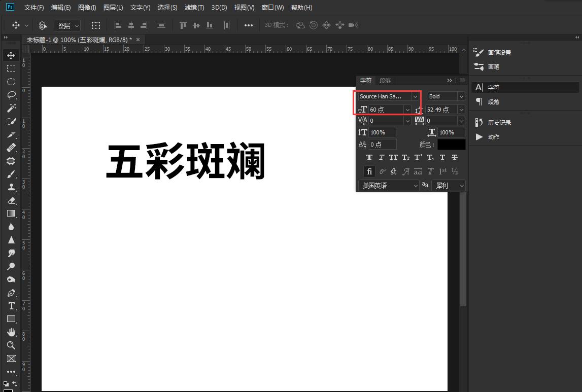Toggle faux bold in Character panel
Screen dimensions: 582x392
(369, 157)
